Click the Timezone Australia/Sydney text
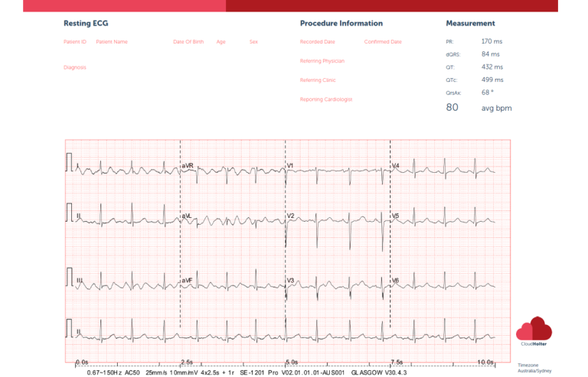The width and height of the screenshot is (588, 377). click(534, 368)
